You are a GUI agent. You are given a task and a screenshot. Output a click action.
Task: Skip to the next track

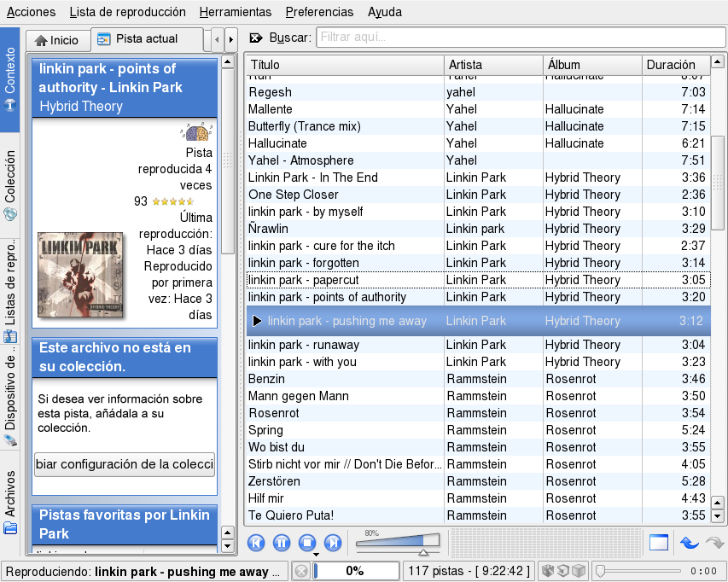[333, 543]
